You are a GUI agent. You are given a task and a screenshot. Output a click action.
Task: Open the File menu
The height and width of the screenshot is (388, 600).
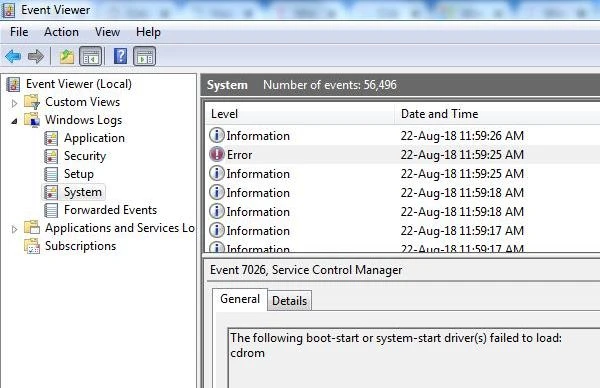click(19, 32)
